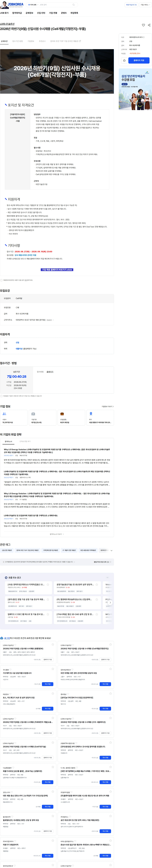
Task: Follow LG에너지솔루션 heart on 원통형DX card
Action: (x=15, y=645)
